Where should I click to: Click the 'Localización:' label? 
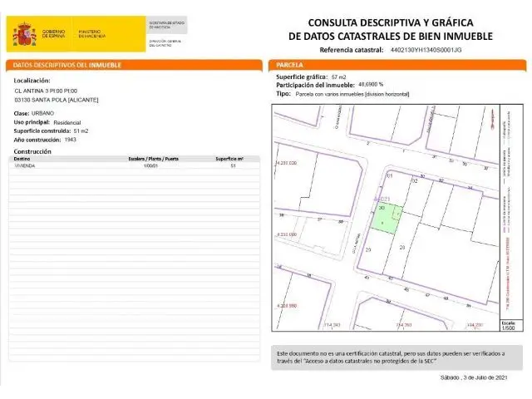point(32,81)
